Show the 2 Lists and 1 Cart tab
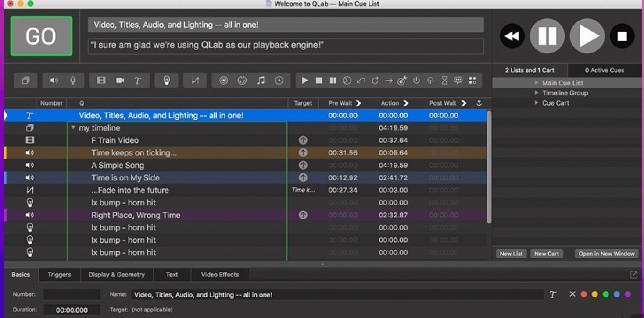644x318 pixels. tap(530, 70)
